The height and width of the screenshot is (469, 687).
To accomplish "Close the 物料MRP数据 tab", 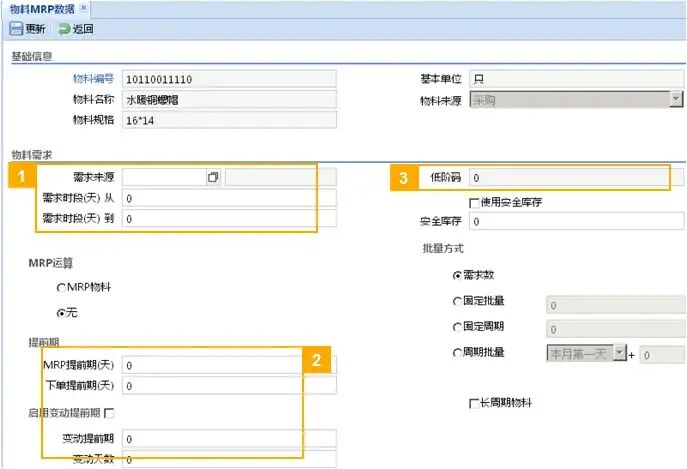I will tap(84, 8).
